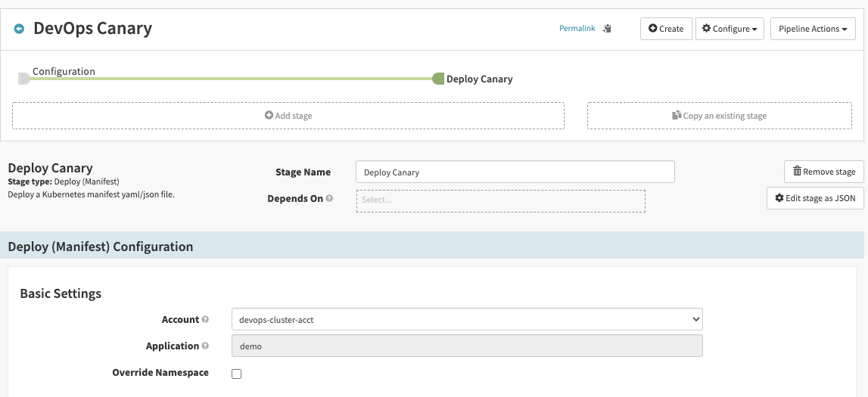Select the Deploy Canary stage marker in the pipeline

click(438, 79)
